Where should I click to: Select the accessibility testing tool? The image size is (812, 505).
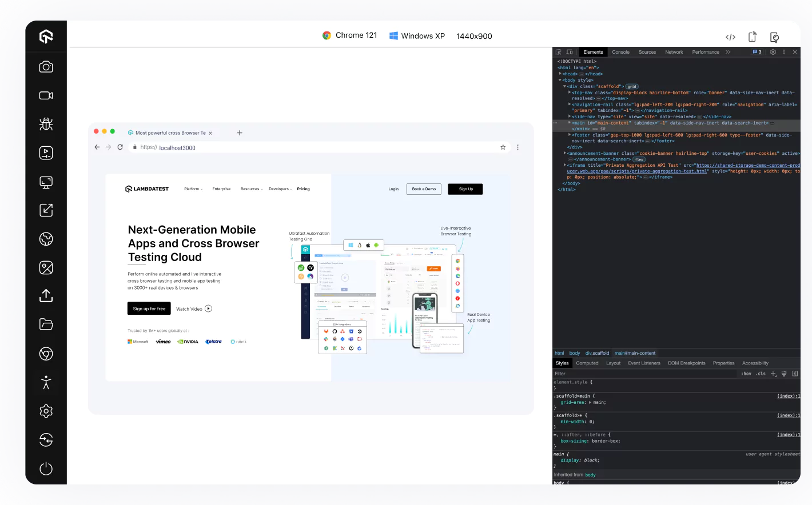(46, 383)
